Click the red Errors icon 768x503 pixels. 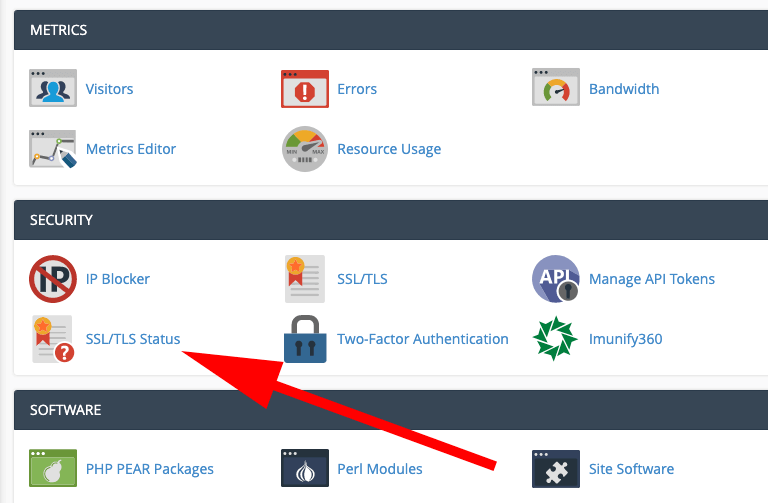click(305, 89)
